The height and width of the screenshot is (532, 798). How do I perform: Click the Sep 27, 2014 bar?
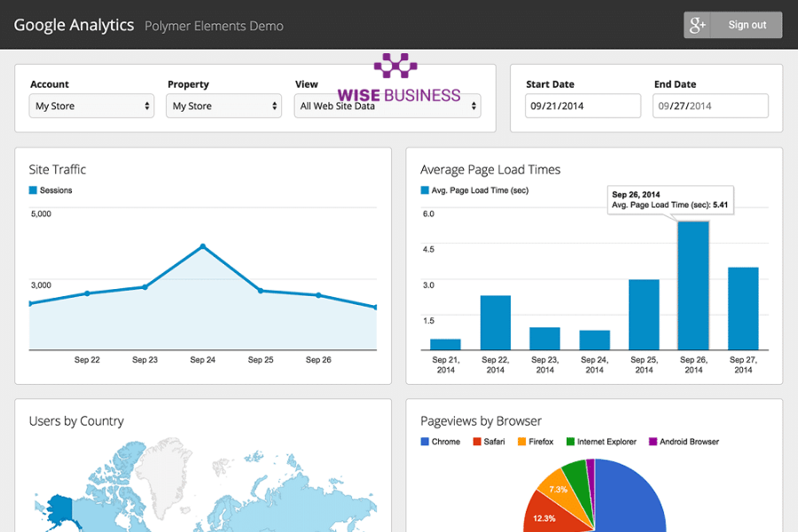[x=743, y=309]
